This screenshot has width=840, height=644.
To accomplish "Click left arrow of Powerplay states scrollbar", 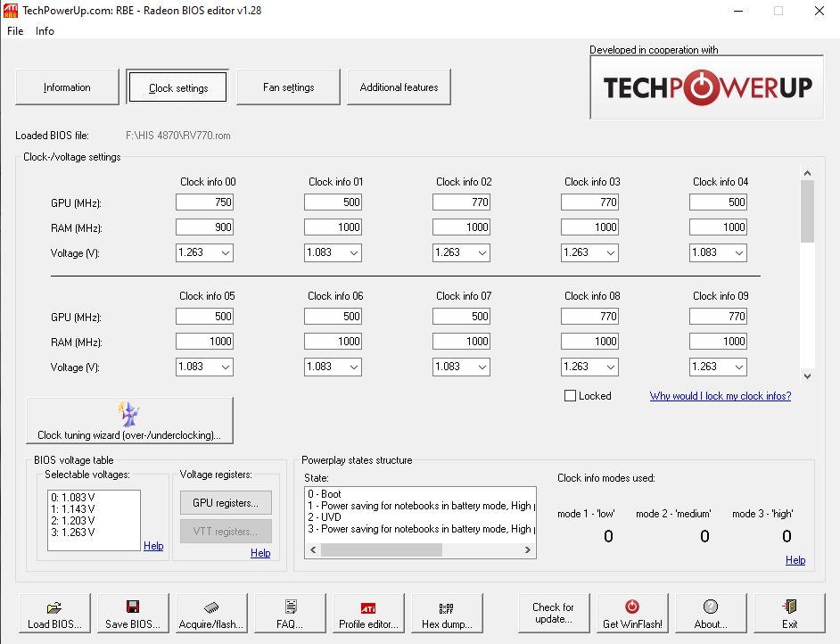I will [x=313, y=549].
